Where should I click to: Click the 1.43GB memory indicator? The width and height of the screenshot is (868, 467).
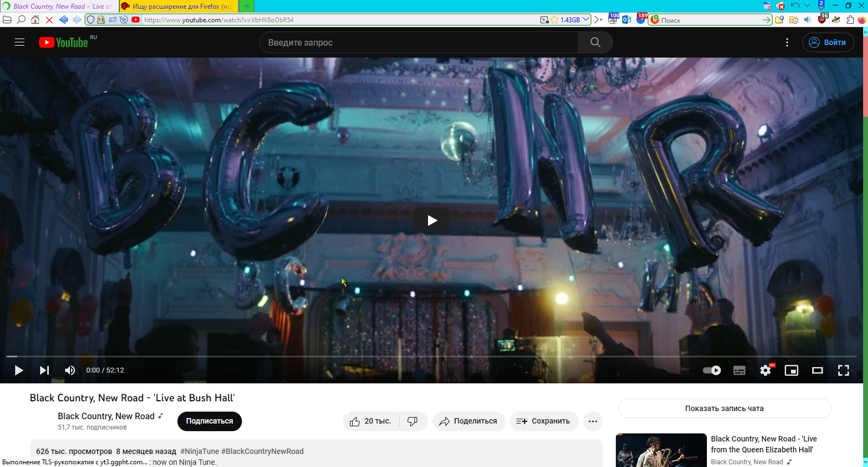point(570,20)
